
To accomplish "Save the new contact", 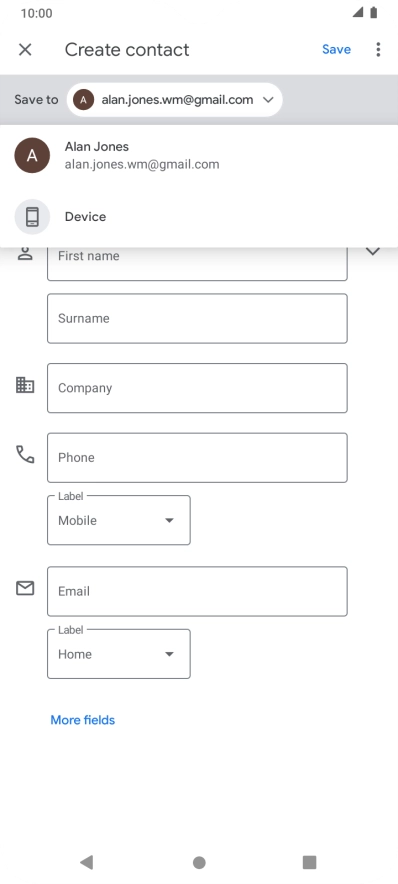I will 337,50.
